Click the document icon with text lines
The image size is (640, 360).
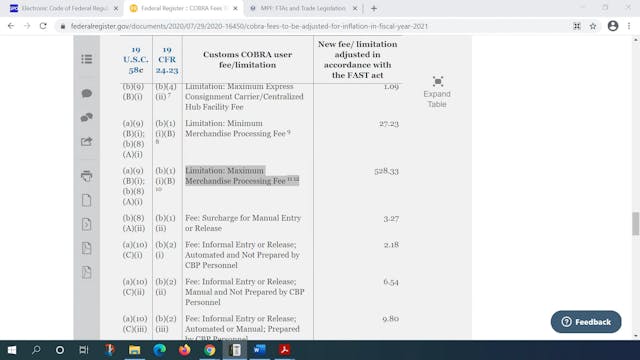click(x=87, y=248)
